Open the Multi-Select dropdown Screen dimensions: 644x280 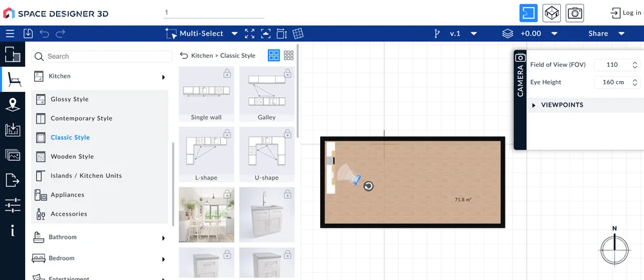234,33
